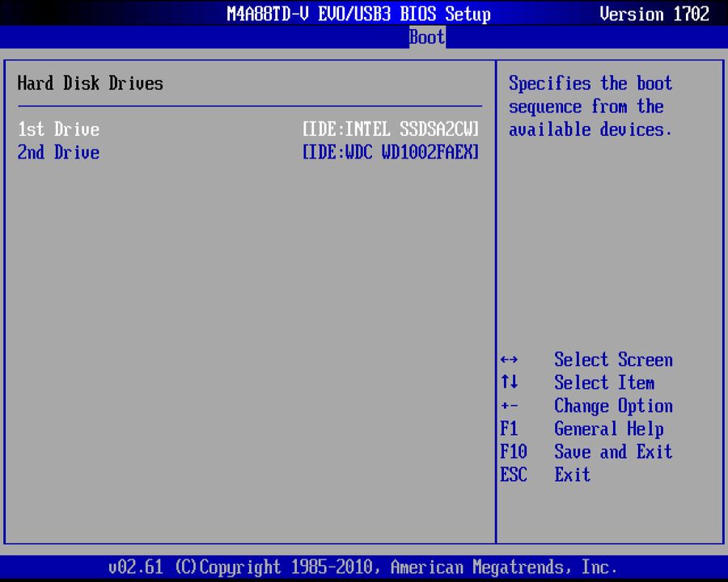Viewport: 728px width, 582px height.
Task: Open the 2nd Drive value IDE:WDC WD1002FAEX
Action: click(x=391, y=153)
